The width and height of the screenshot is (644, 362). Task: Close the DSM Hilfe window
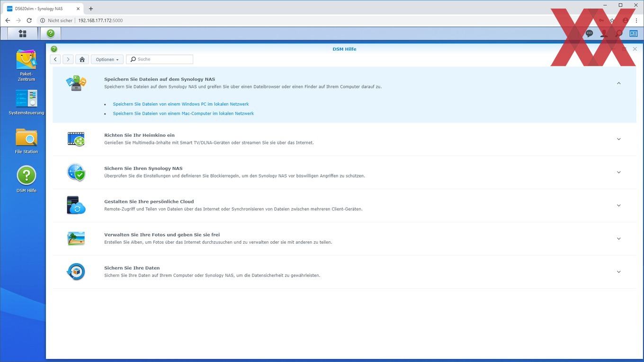(x=635, y=49)
